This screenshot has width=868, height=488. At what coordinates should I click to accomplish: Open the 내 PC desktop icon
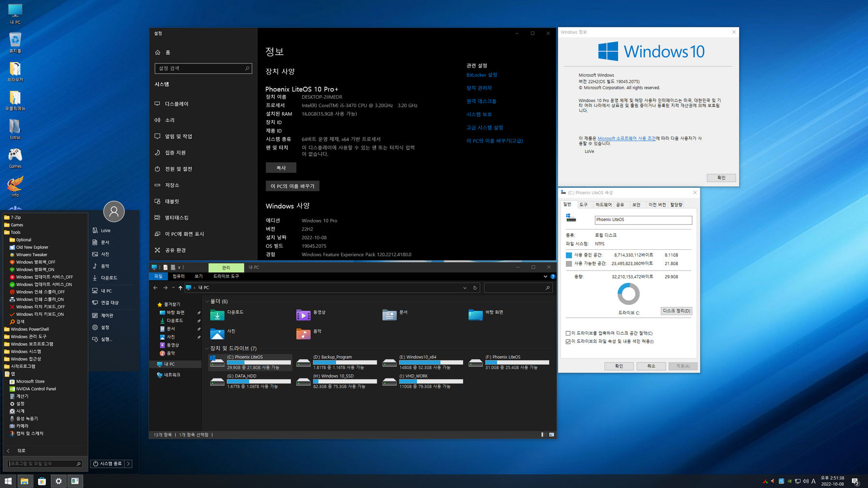coord(15,14)
